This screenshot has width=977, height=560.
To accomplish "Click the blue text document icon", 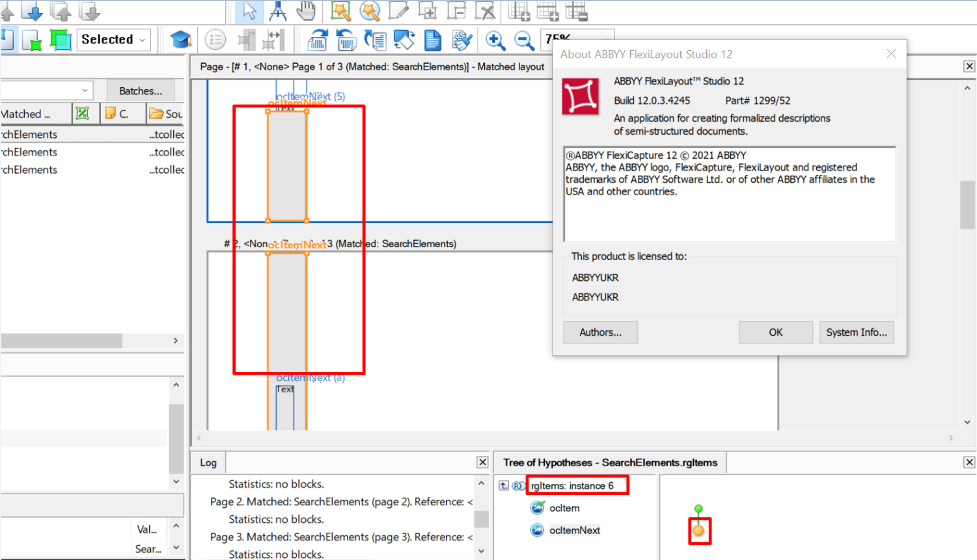I will tap(433, 40).
